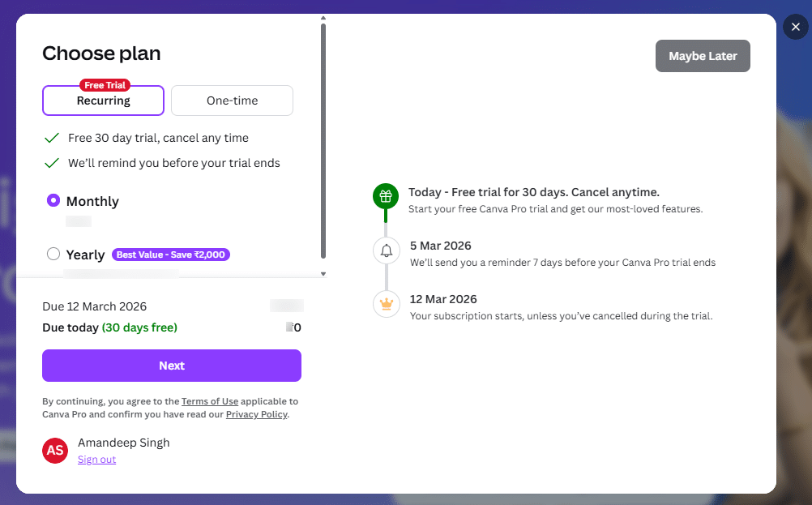This screenshot has width=812, height=505.
Task: Click 'Today - Free trial for 30 days' heading
Action: pos(534,192)
